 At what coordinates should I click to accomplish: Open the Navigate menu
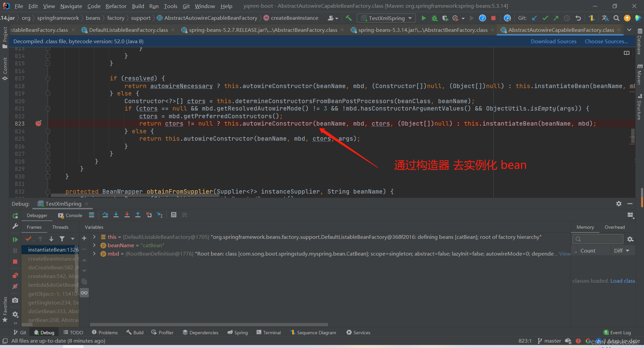click(x=71, y=6)
